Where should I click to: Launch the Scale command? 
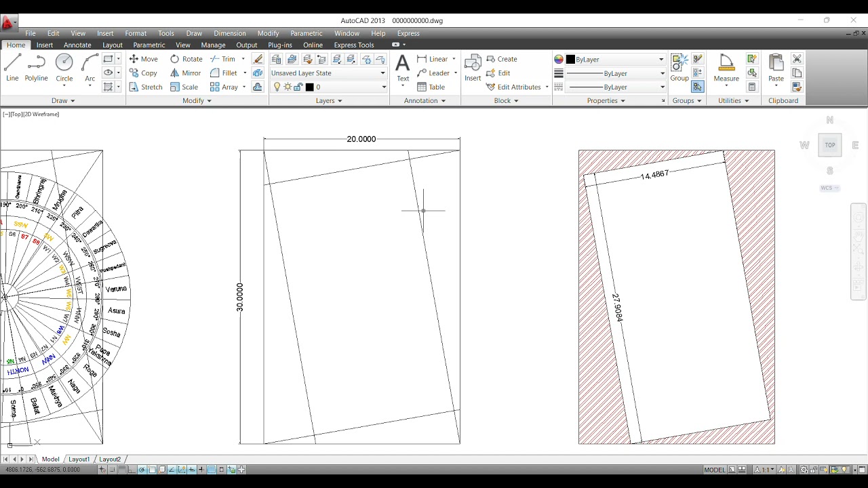184,87
